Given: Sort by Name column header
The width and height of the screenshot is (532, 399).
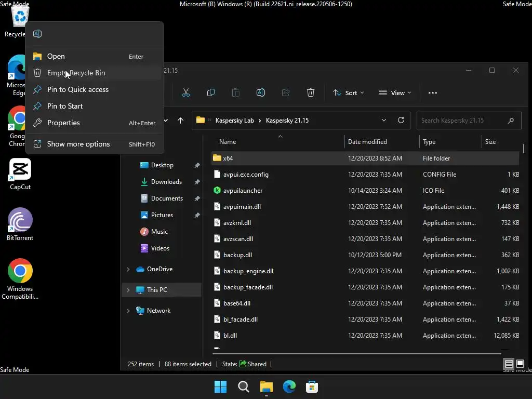Looking at the screenshot, I should coord(228,142).
